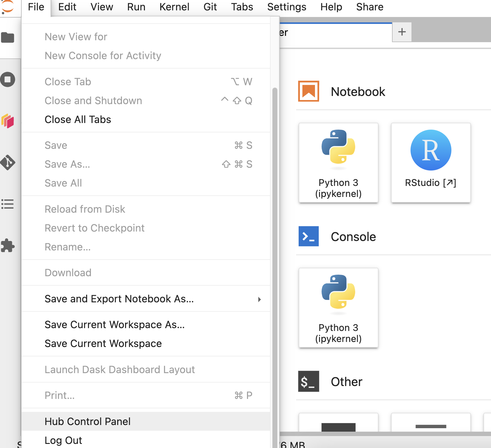
Task: Click Log Out in File menu
Action: (63, 440)
